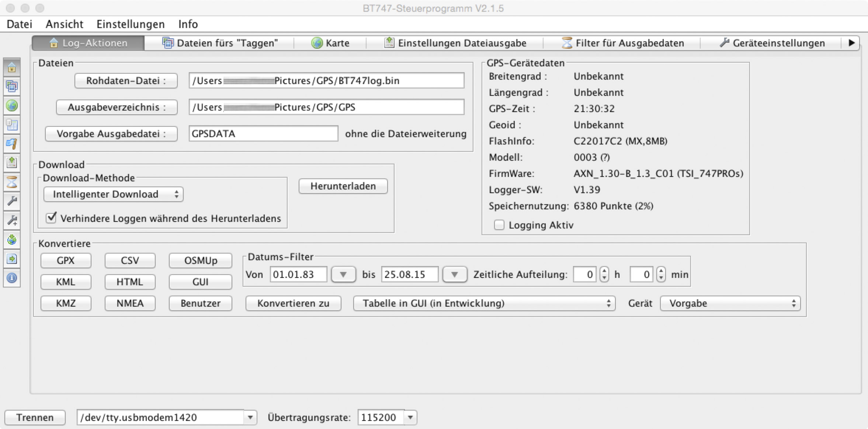Expand the Tabelle in GUI format dropdown
Screen dimensions: 868x429
coord(484,303)
